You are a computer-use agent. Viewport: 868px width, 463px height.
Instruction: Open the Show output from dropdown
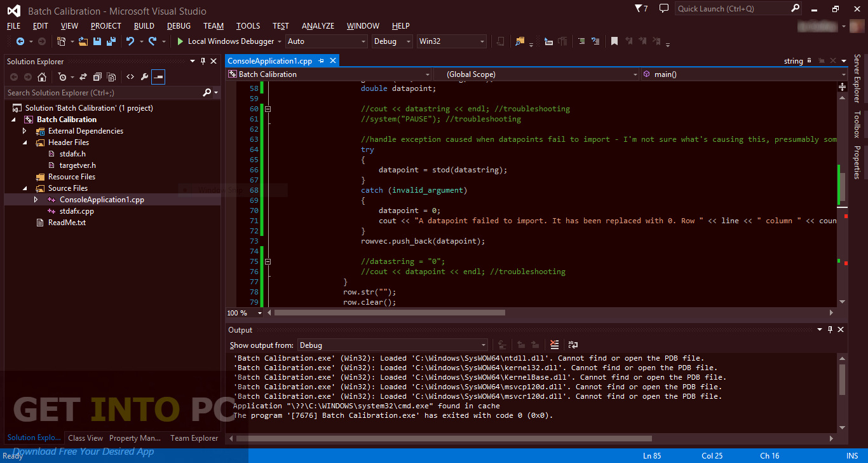[393, 345]
